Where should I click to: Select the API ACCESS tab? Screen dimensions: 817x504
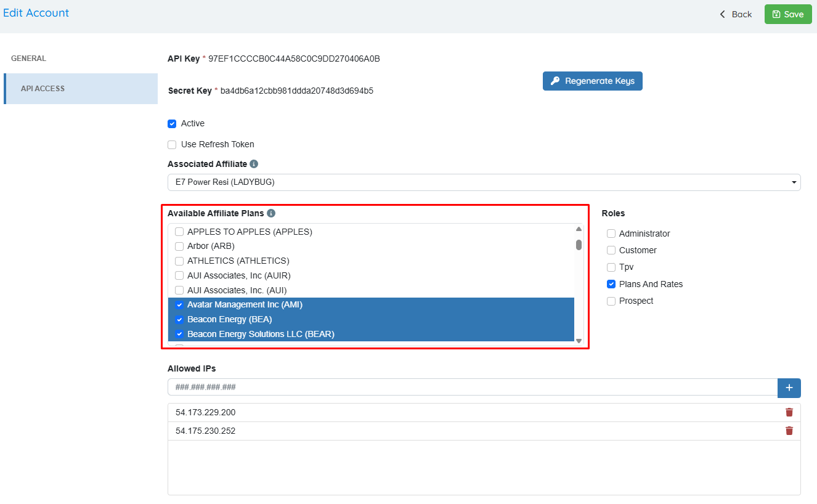pyautogui.click(x=81, y=89)
